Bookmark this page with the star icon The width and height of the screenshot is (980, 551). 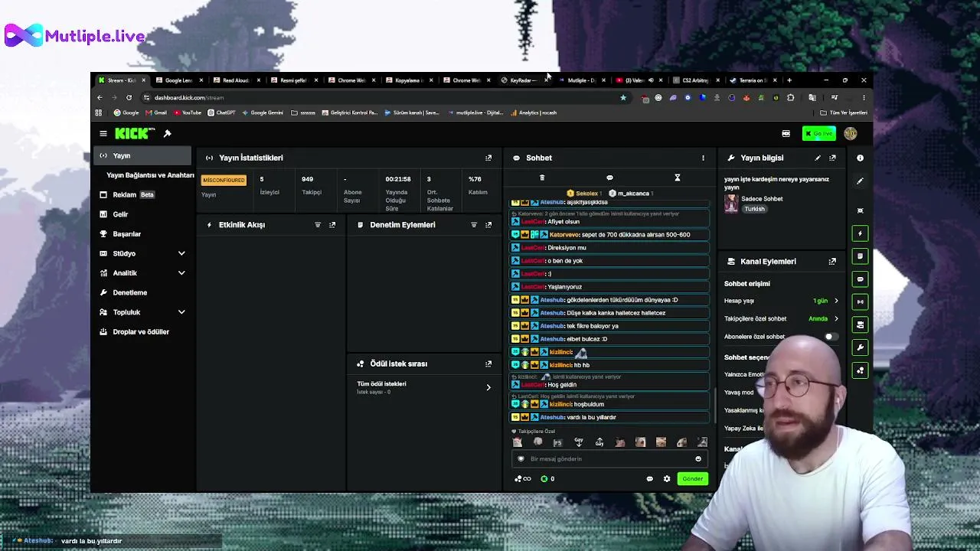[623, 98]
